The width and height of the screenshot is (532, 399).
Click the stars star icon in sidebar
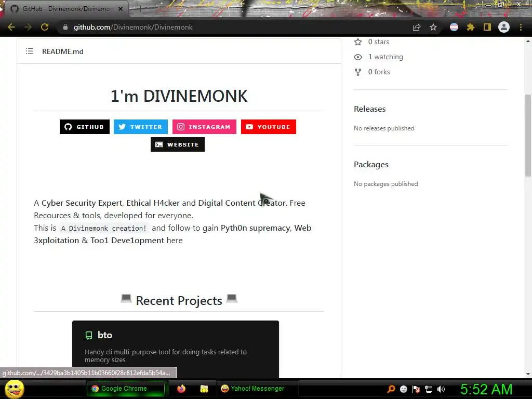click(358, 42)
